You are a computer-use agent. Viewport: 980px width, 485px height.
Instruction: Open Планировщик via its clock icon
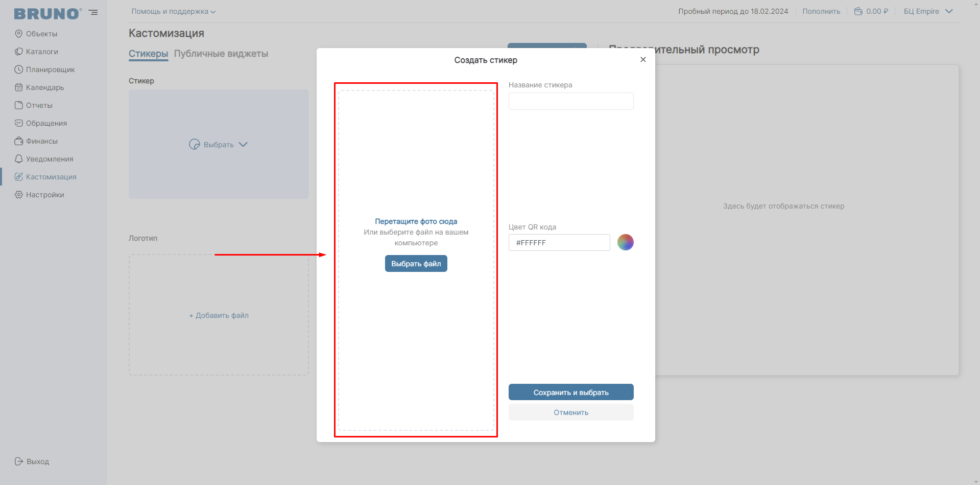[19, 70]
